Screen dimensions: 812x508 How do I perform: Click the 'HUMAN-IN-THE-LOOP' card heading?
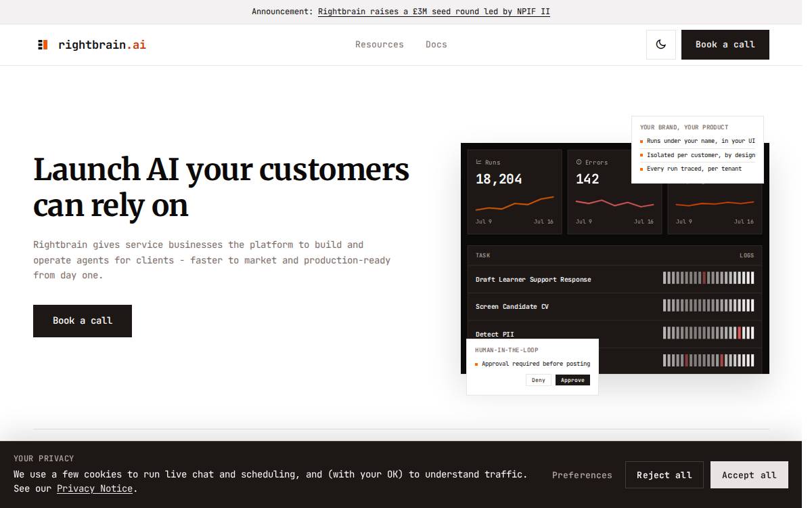(507, 350)
